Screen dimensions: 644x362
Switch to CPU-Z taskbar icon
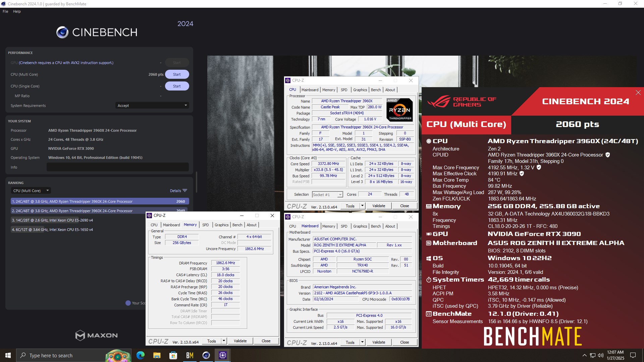pos(223,355)
